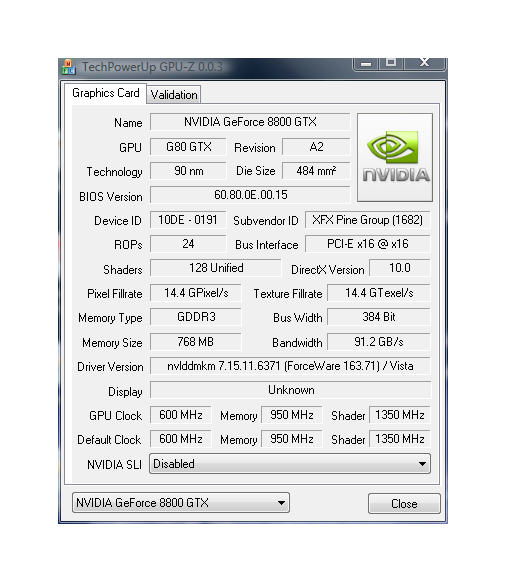This screenshot has width=506, height=582.
Task: Click the GPU field showing G80 GTX
Action: coord(188,147)
